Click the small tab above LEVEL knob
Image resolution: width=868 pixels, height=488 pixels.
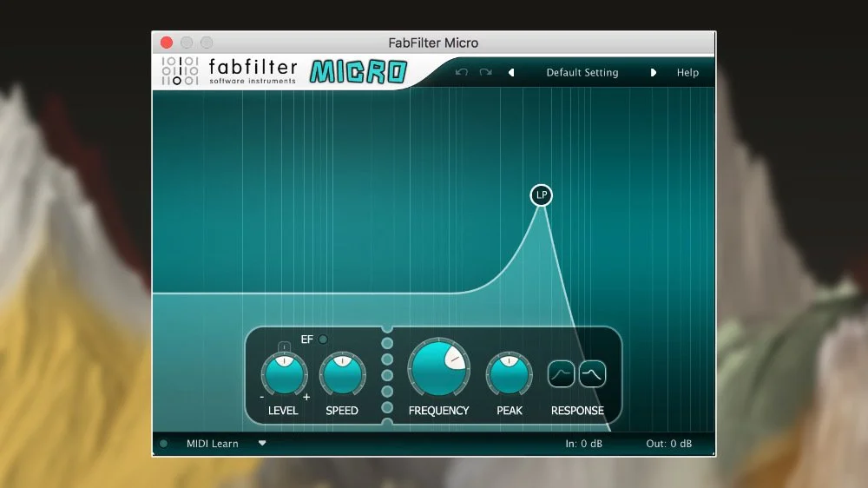[x=284, y=346]
